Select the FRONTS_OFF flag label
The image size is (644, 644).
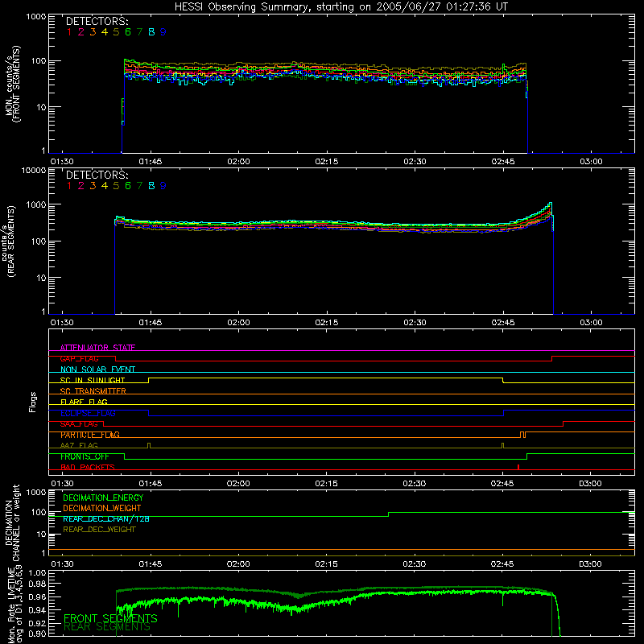(x=85, y=456)
